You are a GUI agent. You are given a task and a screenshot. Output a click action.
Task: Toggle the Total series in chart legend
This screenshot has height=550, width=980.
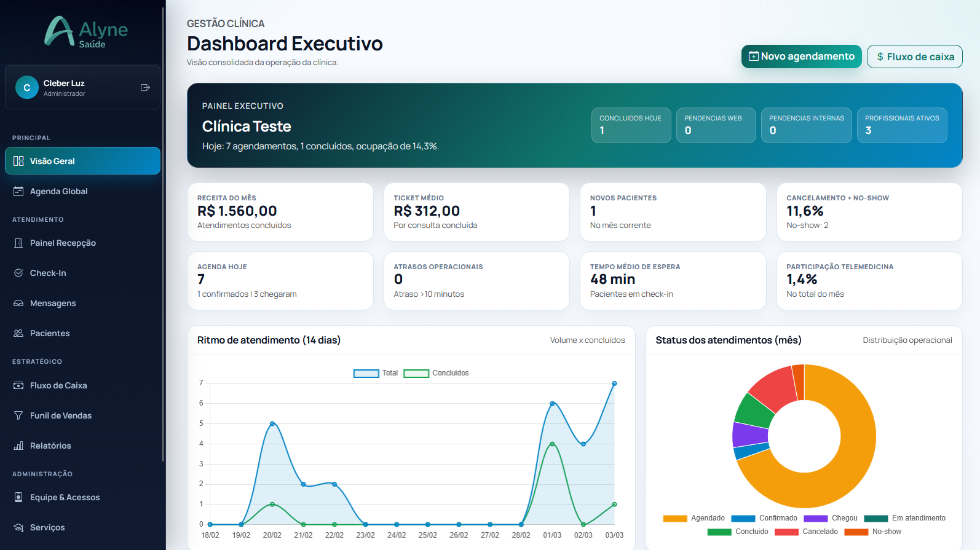point(376,373)
